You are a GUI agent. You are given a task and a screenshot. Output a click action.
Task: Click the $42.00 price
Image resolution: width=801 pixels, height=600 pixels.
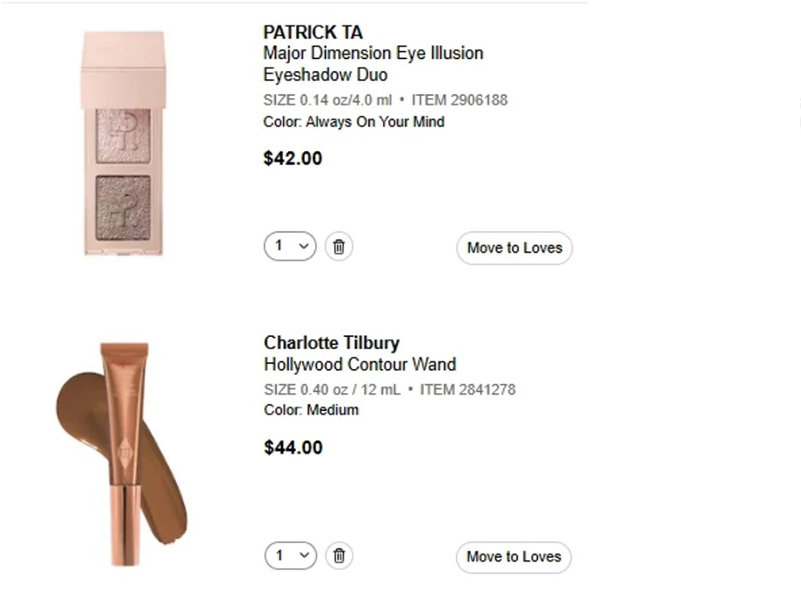pyautogui.click(x=293, y=158)
